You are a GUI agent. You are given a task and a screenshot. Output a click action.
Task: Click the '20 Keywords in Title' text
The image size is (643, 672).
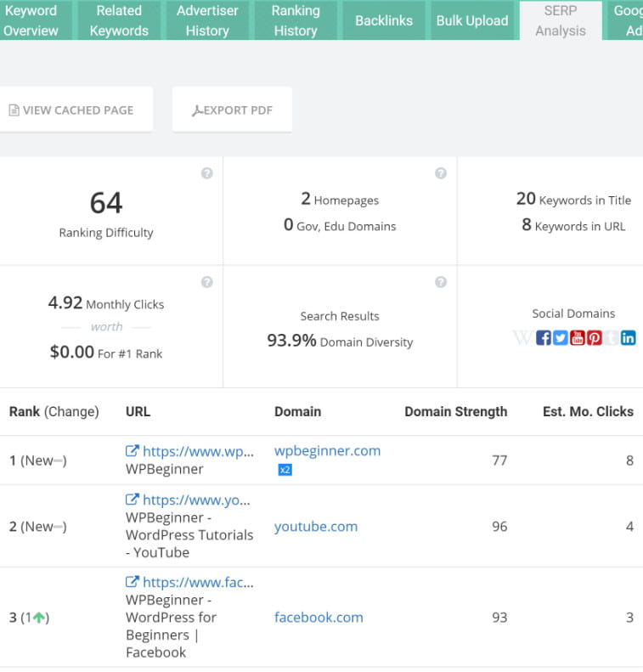573,200
